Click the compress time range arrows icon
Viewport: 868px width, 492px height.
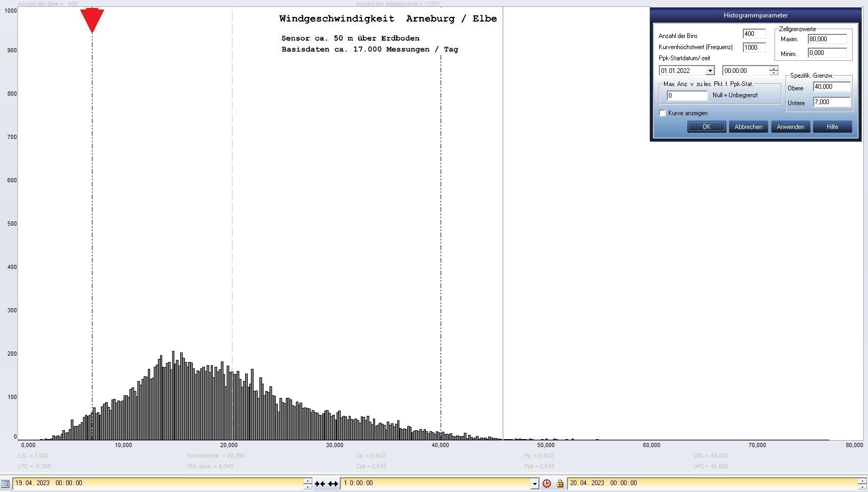[320, 484]
